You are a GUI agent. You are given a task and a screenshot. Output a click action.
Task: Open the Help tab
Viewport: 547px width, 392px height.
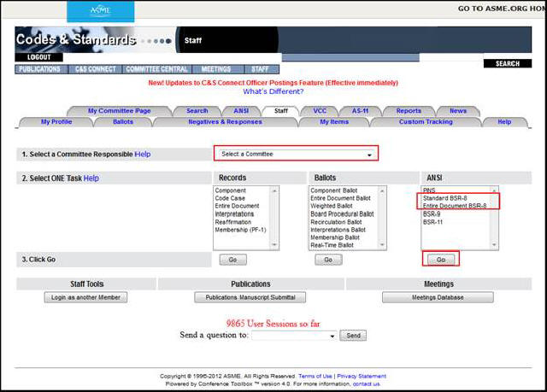[504, 122]
